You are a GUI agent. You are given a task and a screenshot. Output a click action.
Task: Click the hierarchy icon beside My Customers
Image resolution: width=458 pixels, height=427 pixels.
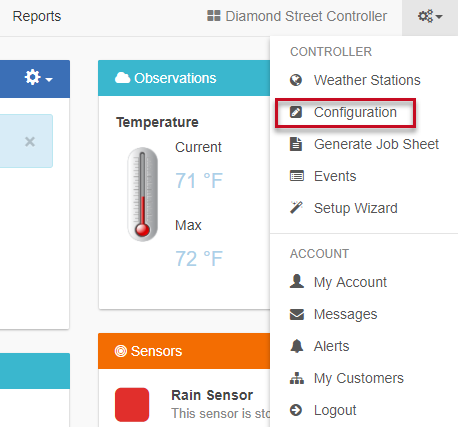point(297,378)
